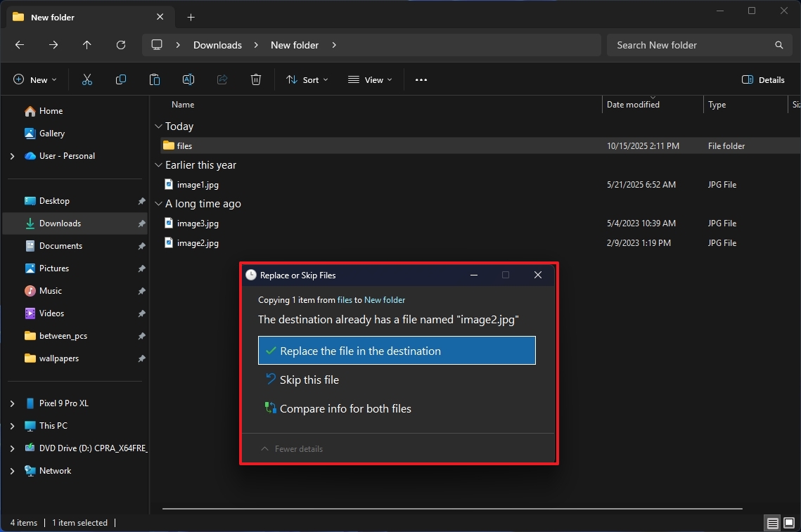This screenshot has height=532, width=801.
Task: Open the files link in the dialog
Action: [344, 299]
